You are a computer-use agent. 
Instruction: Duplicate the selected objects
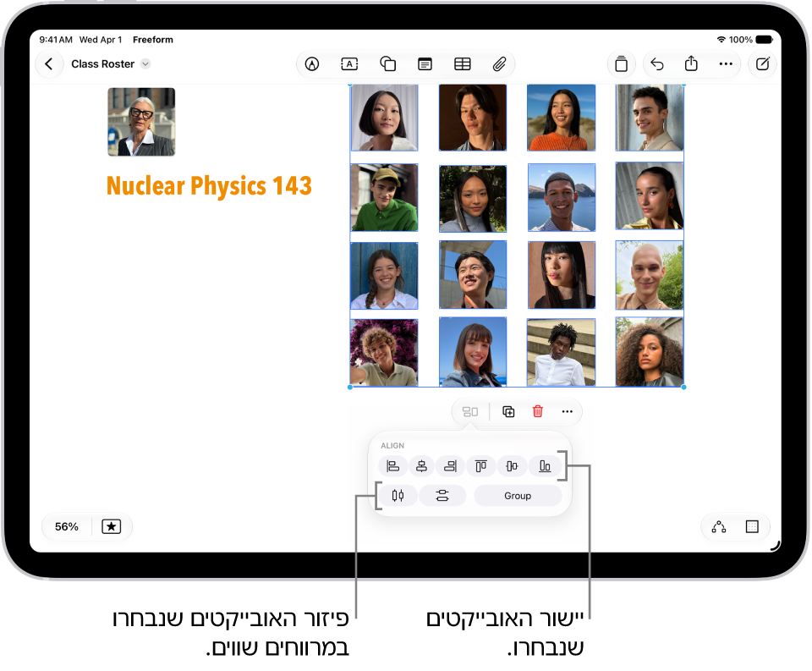tap(508, 411)
